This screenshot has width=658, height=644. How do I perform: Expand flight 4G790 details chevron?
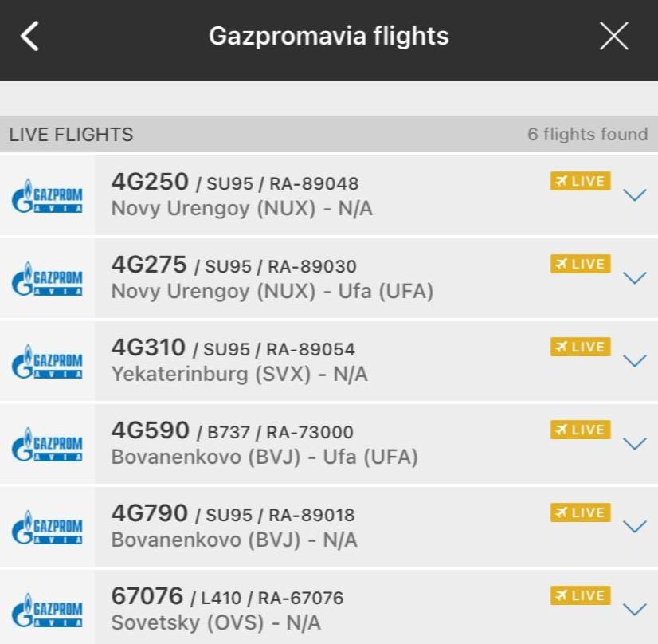tap(634, 527)
